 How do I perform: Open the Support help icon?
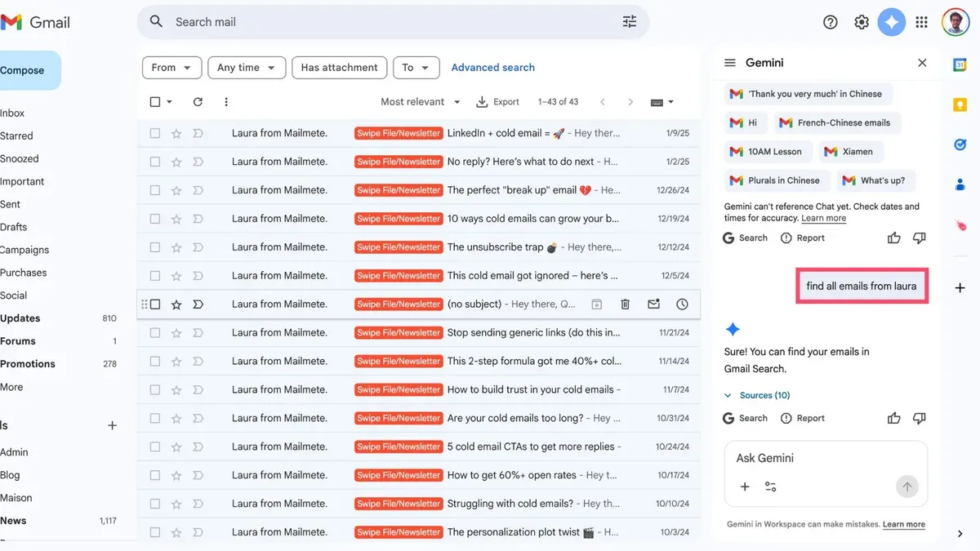click(831, 22)
